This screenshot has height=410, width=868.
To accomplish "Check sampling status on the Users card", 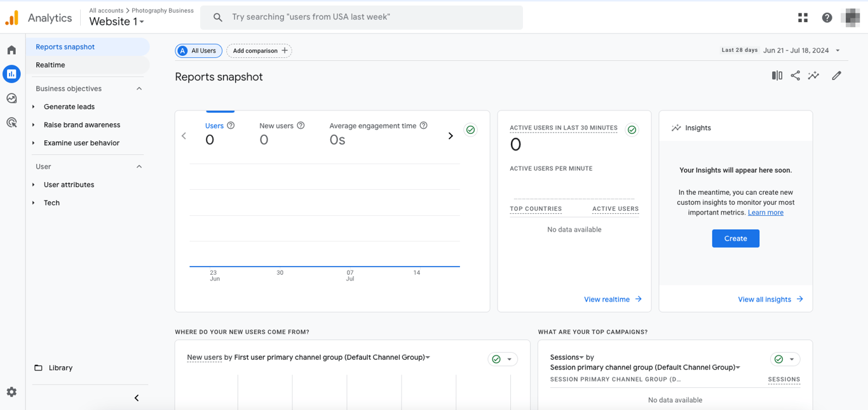I will pyautogui.click(x=470, y=129).
